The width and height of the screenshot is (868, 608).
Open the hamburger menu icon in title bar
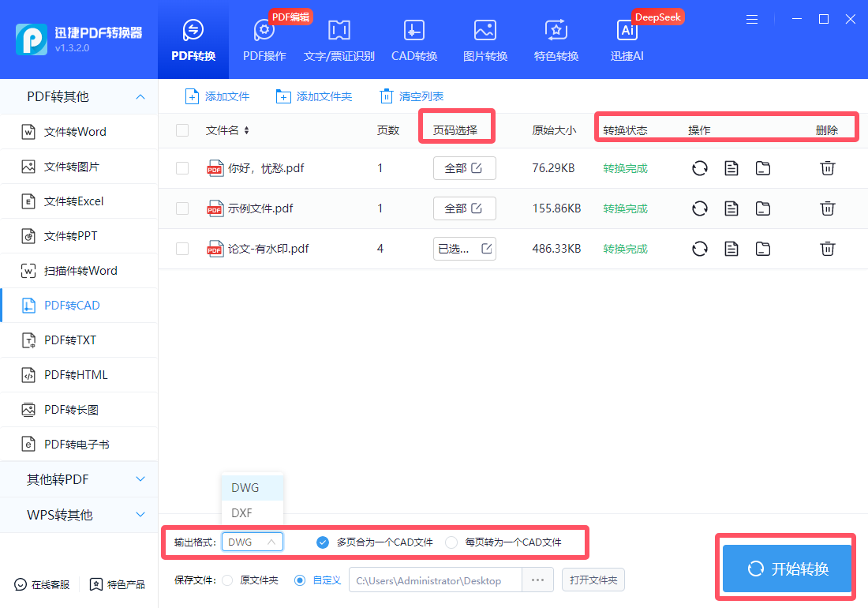pyautogui.click(x=752, y=20)
